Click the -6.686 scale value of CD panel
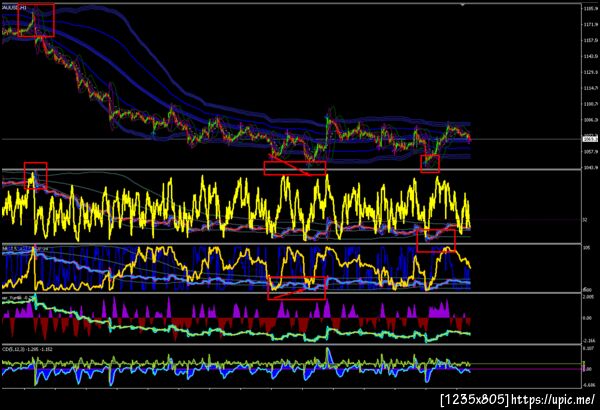Viewport: 600px width, 410px height. pos(589,385)
